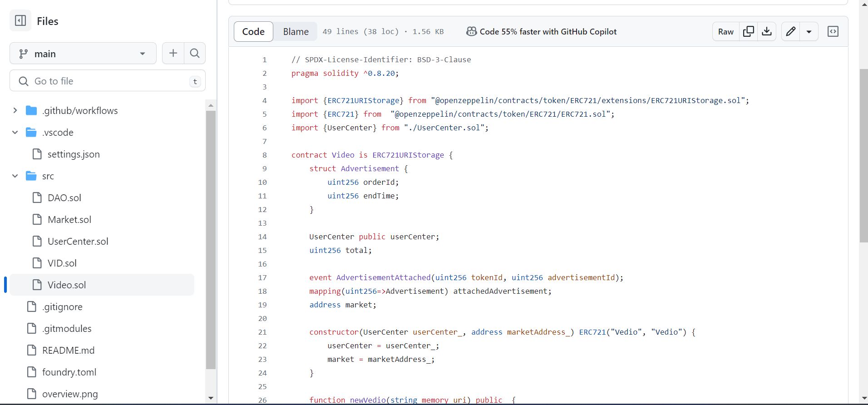The height and width of the screenshot is (405, 868).
Task: Open the .gitignore file
Action: pos(62,306)
